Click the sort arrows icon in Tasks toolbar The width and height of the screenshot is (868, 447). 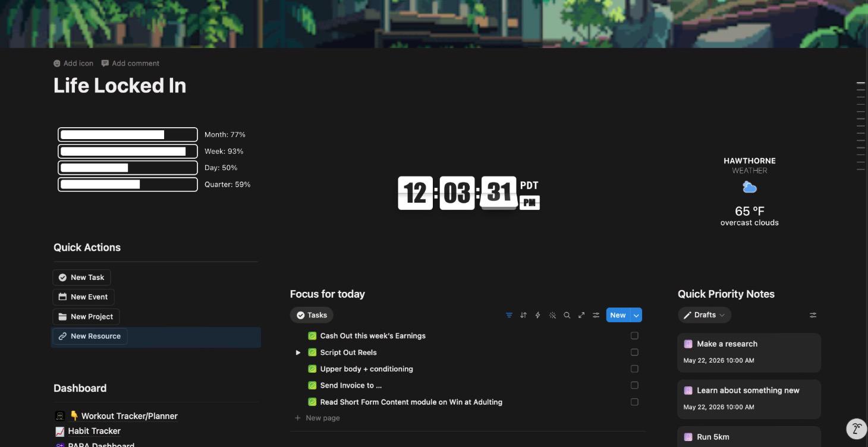pyautogui.click(x=523, y=315)
